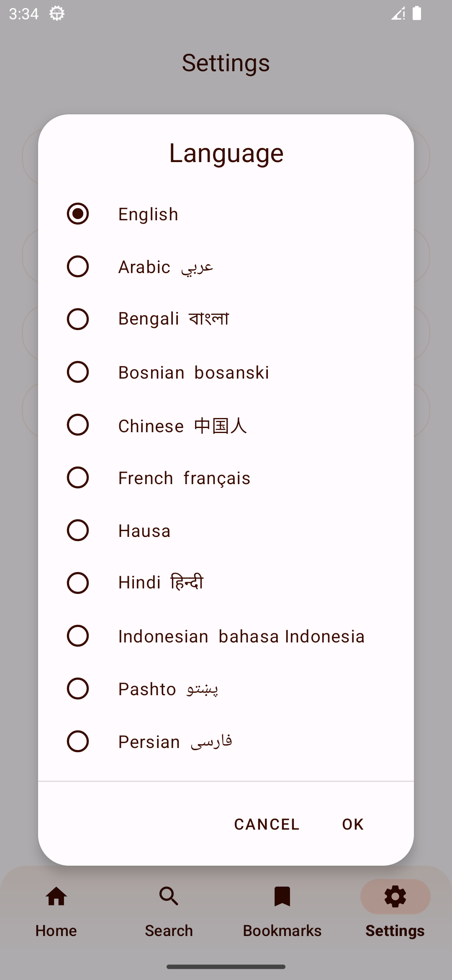
Task: Dismiss dialog with CANCEL button
Action: tap(267, 824)
